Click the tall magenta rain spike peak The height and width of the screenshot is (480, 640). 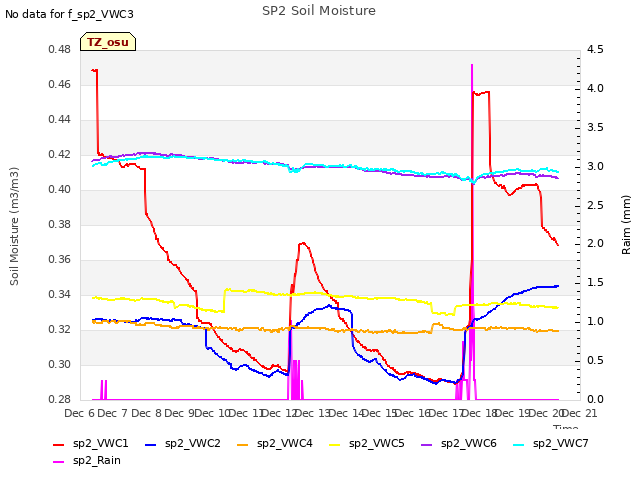pyautogui.click(x=472, y=65)
